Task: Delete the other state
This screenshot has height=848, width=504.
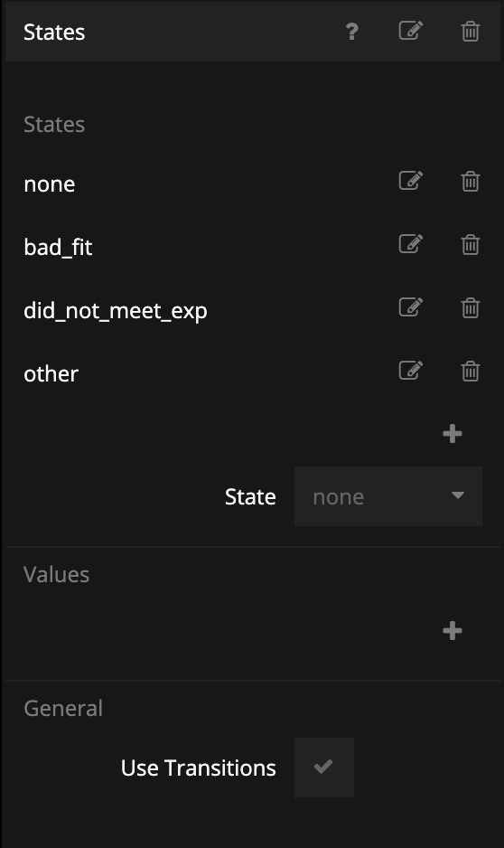Action: (x=471, y=371)
